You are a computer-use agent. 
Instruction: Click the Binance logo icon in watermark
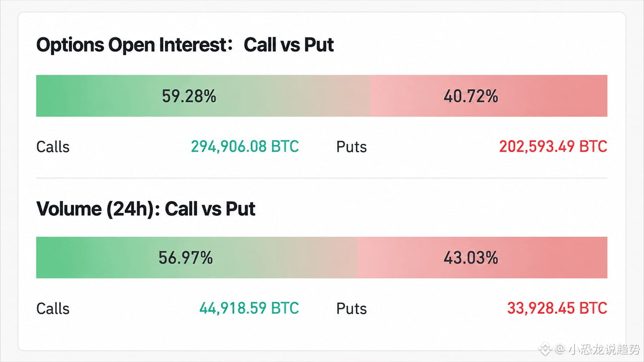(546, 348)
